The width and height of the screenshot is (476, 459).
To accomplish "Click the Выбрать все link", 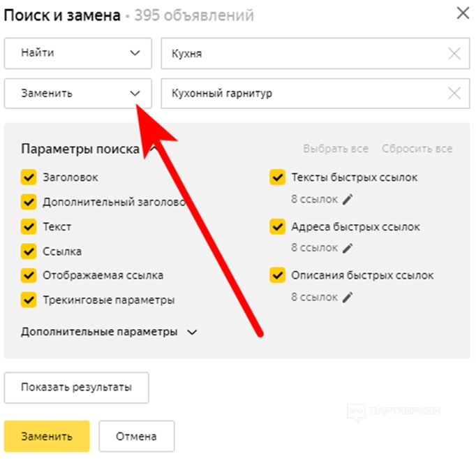I will pyautogui.click(x=335, y=149).
